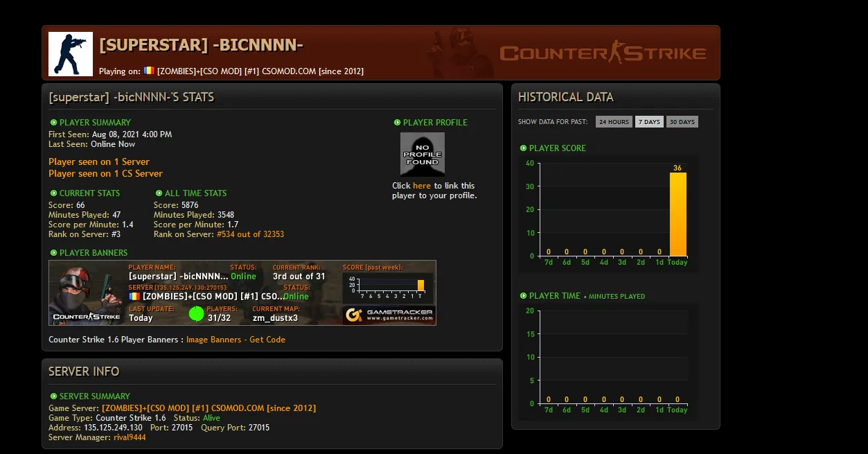The height and width of the screenshot is (454, 868).
Task: Click the player avatar soldier icon
Action: click(71, 54)
